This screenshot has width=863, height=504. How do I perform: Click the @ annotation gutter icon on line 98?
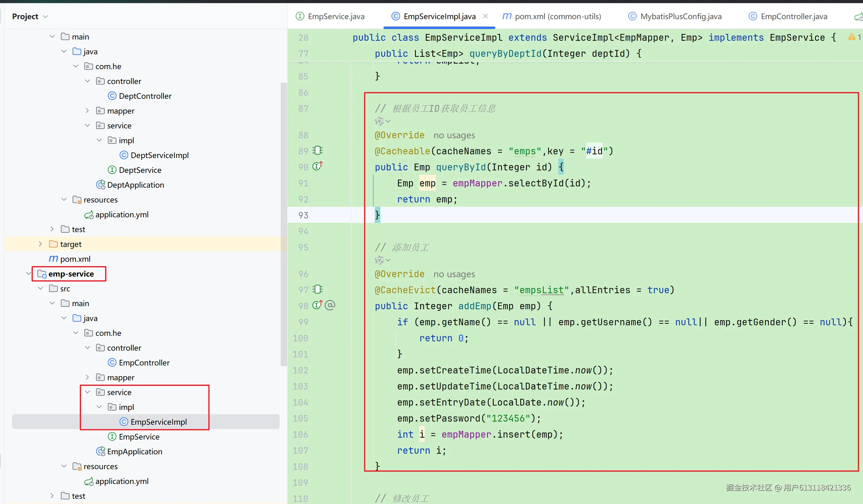tap(330, 305)
